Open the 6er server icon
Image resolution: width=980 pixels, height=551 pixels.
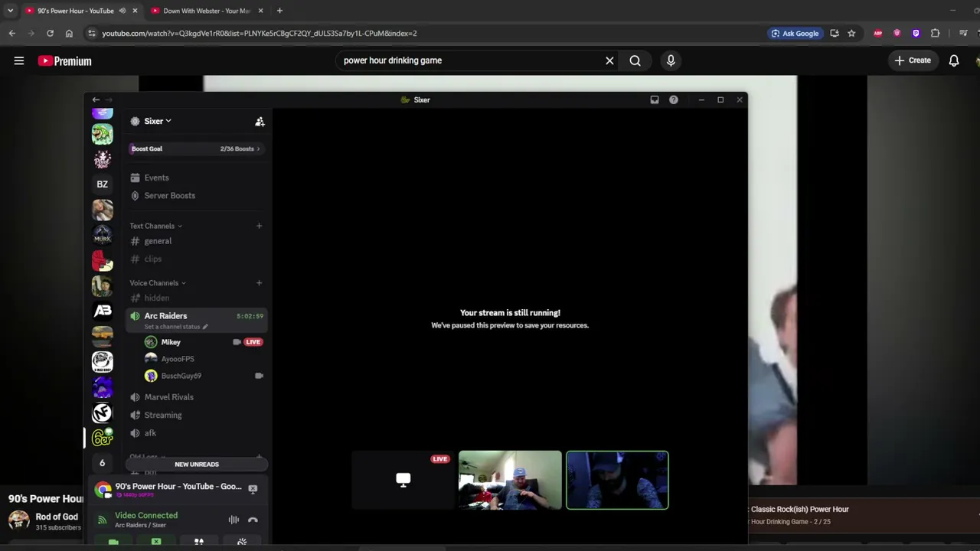click(x=102, y=438)
